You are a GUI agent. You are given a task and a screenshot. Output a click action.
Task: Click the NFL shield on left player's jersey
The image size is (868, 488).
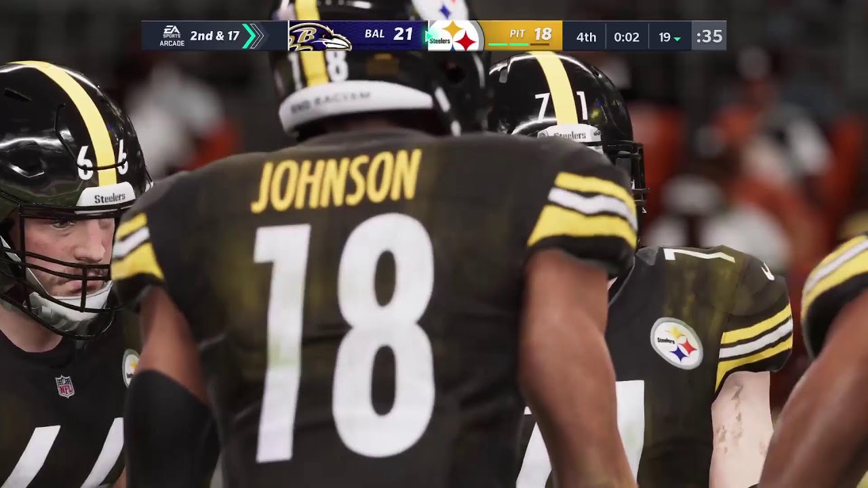[65, 386]
